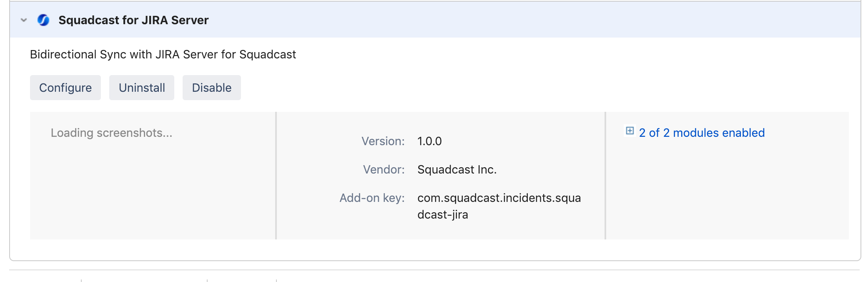Click the Version: label
868x282 pixels.
point(383,141)
